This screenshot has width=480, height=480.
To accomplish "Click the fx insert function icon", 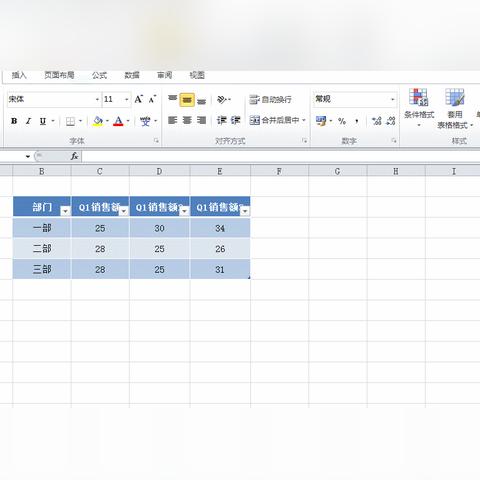I will 75,156.
